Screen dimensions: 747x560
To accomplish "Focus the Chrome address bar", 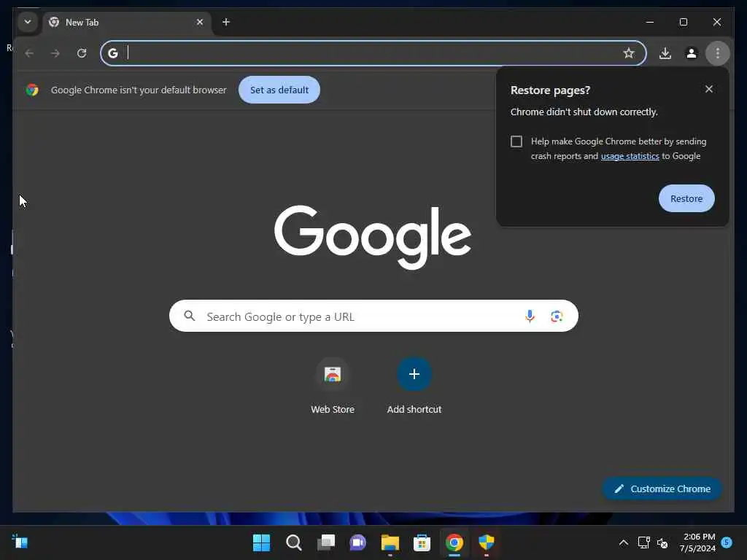I will 373,53.
